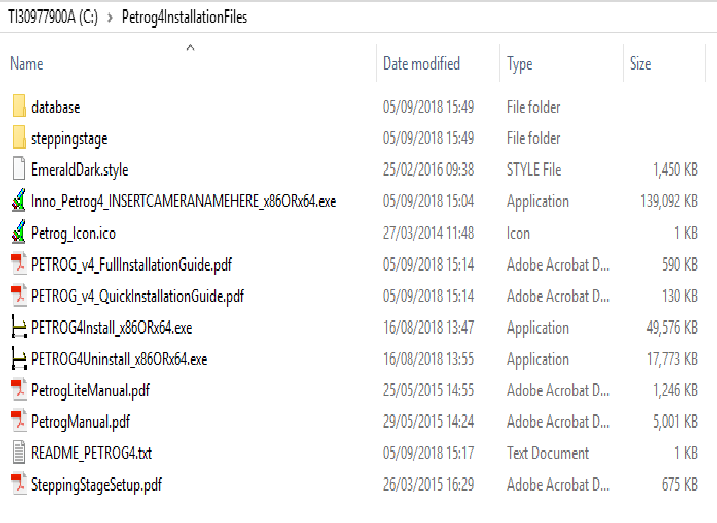Select PetrogManual.pdf file name
Viewport: 717px width, 523px height.
point(80,422)
